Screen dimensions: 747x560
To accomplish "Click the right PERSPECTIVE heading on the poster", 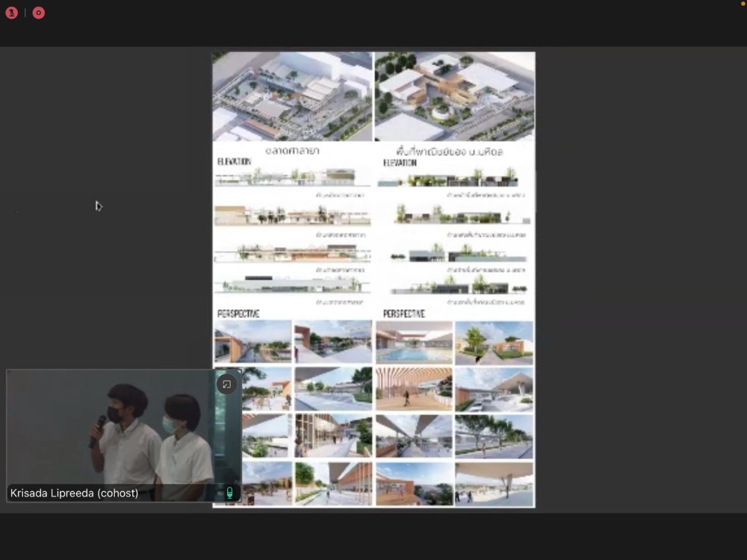I will click(x=404, y=314).
